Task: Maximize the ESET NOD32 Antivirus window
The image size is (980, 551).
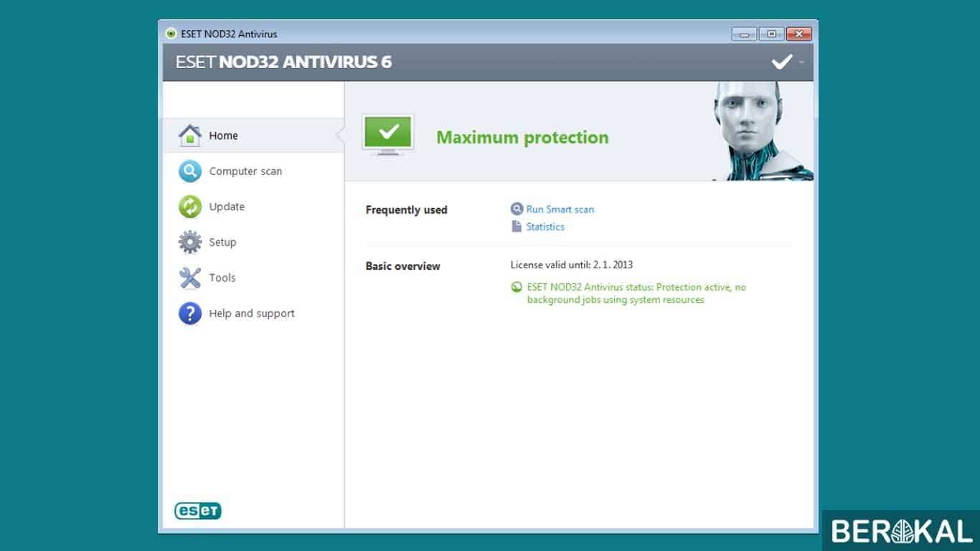Action: (x=771, y=34)
